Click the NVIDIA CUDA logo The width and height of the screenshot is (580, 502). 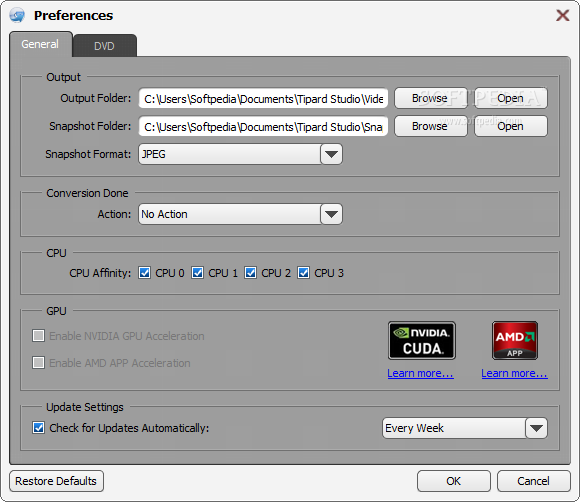click(422, 340)
